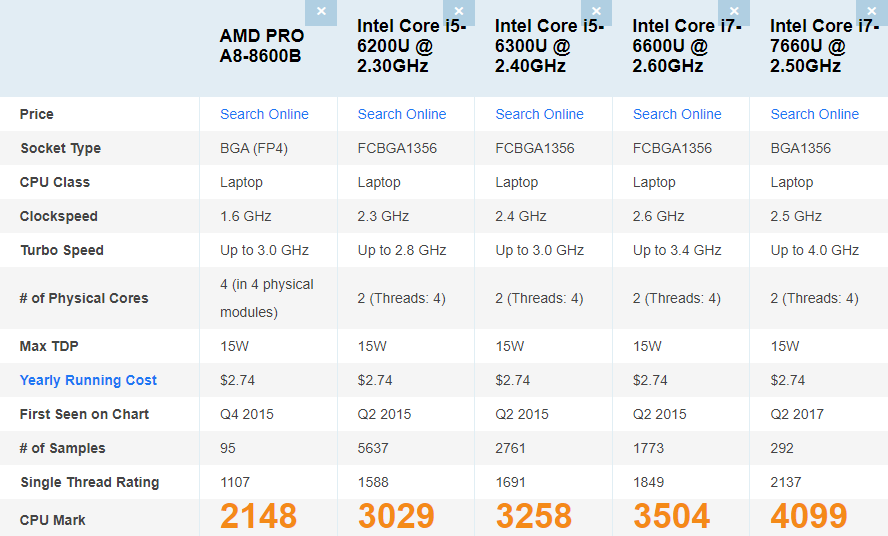Image resolution: width=888 pixels, height=536 pixels.
Task: Open Search Online link for Core i7-7660U
Action: point(814,114)
